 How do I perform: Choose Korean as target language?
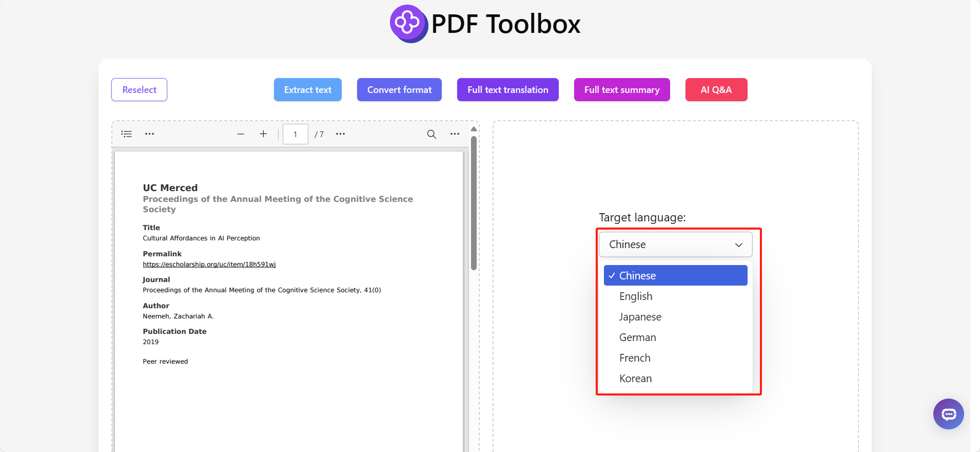[x=675, y=379]
